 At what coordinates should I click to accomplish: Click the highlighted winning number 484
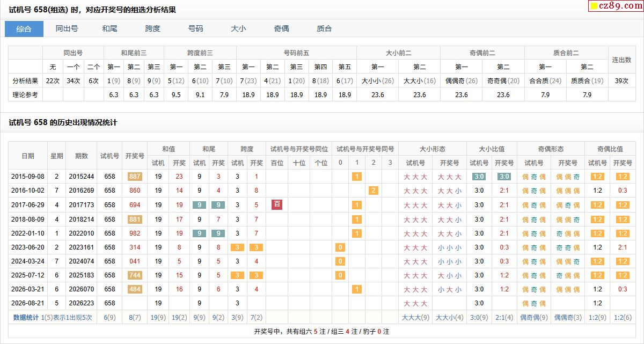(135, 289)
